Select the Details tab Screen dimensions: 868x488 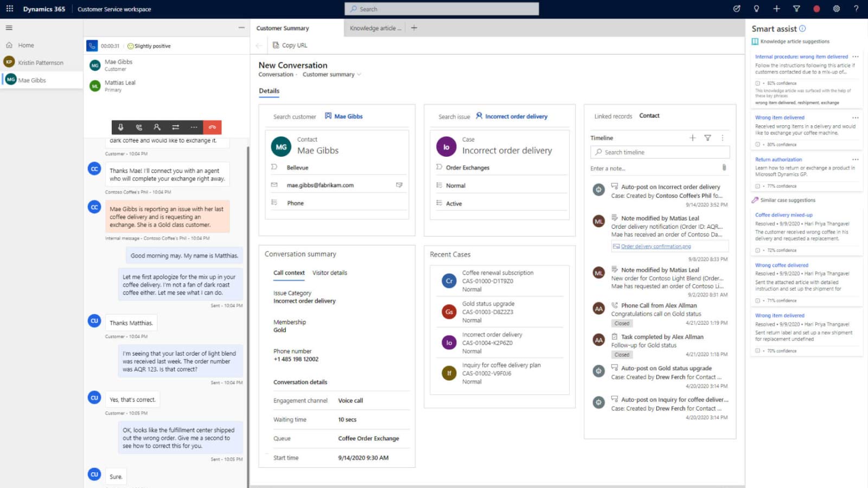(269, 91)
